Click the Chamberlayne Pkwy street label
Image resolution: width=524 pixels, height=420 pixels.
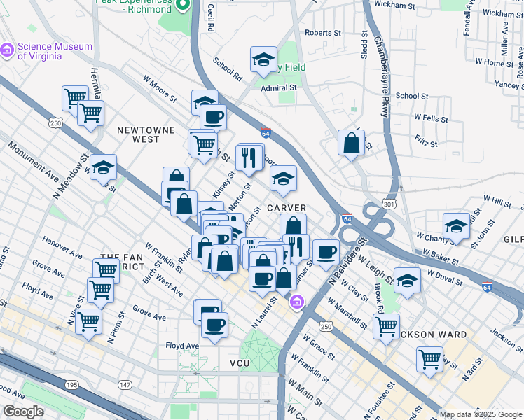point(382,77)
